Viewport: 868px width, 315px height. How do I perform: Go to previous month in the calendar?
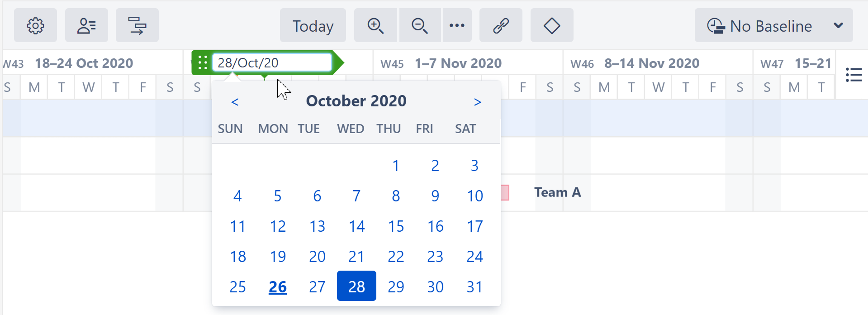pos(235,101)
